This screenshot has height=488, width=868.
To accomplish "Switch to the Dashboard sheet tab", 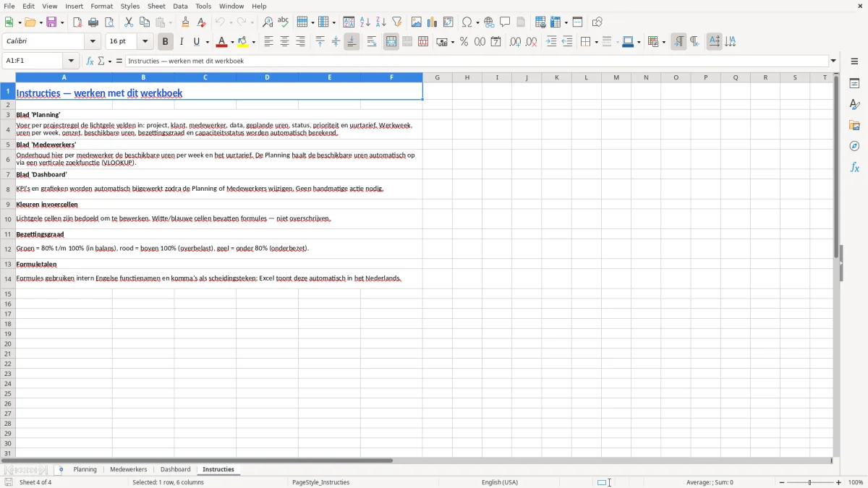I will click(x=176, y=470).
